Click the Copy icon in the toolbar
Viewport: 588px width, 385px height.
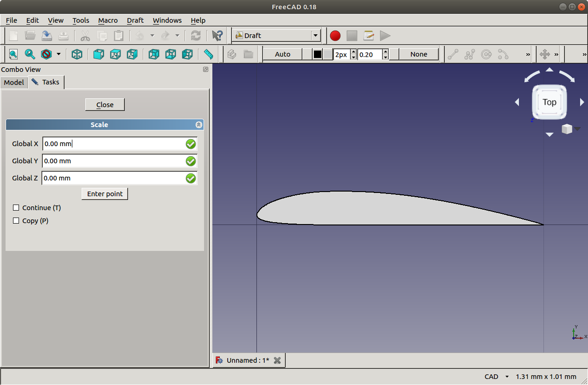click(x=102, y=36)
